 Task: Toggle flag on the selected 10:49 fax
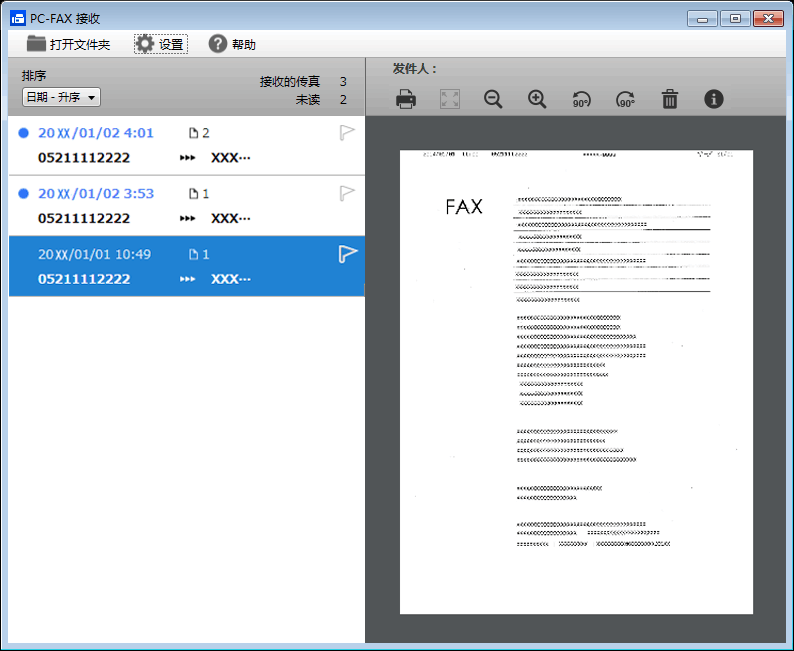[347, 254]
